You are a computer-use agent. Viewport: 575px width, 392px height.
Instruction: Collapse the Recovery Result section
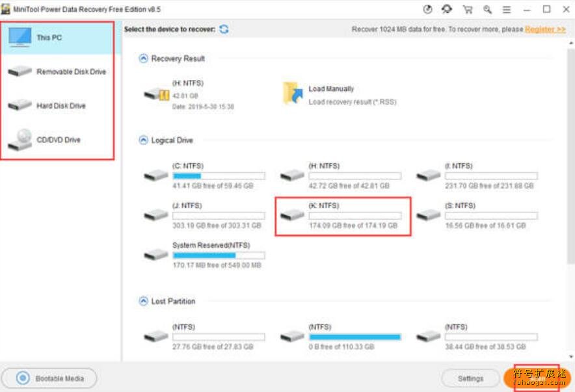pos(143,59)
